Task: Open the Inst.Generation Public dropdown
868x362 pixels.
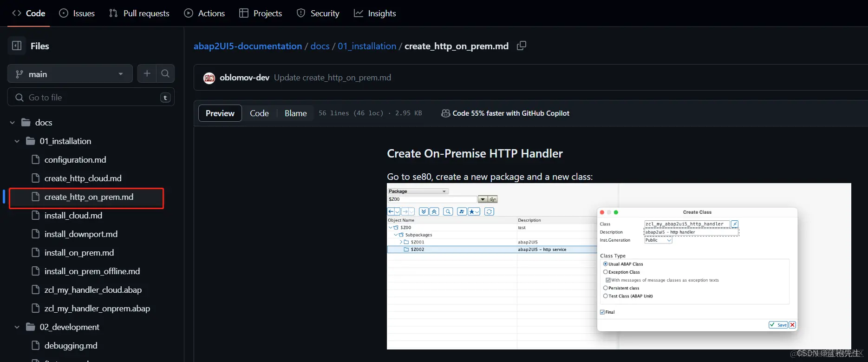Action: (658, 240)
